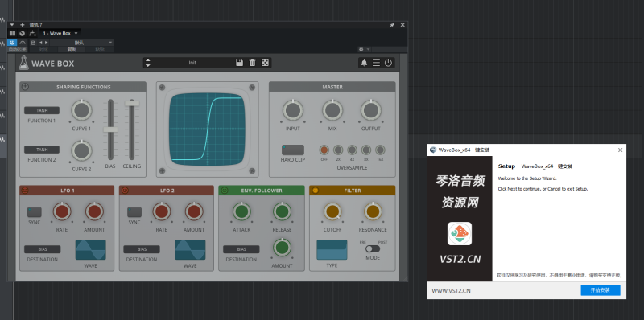Click the Filter Cutoff knob

332,211
